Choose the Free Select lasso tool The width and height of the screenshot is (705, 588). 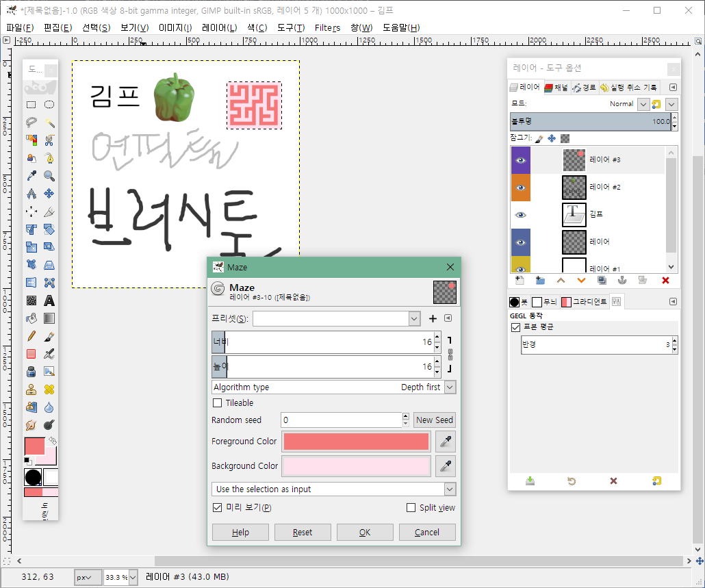point(31,123)
